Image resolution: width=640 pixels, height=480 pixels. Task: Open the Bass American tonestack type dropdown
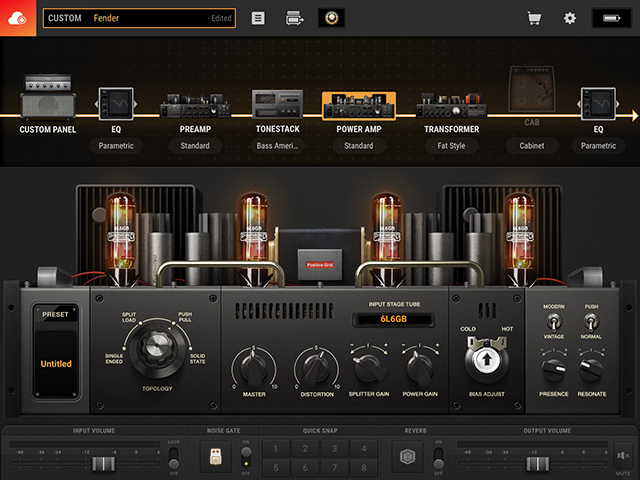[277, 146]
